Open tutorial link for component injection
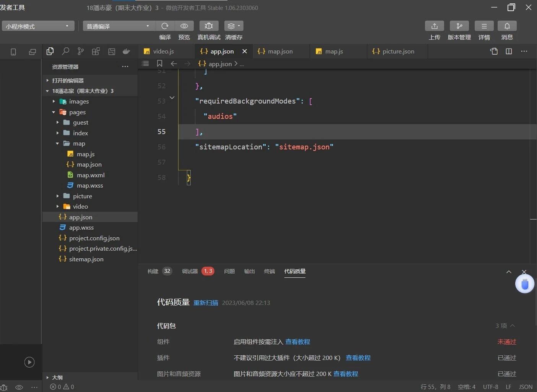537x392 pixels. click(x=297, y=342)
